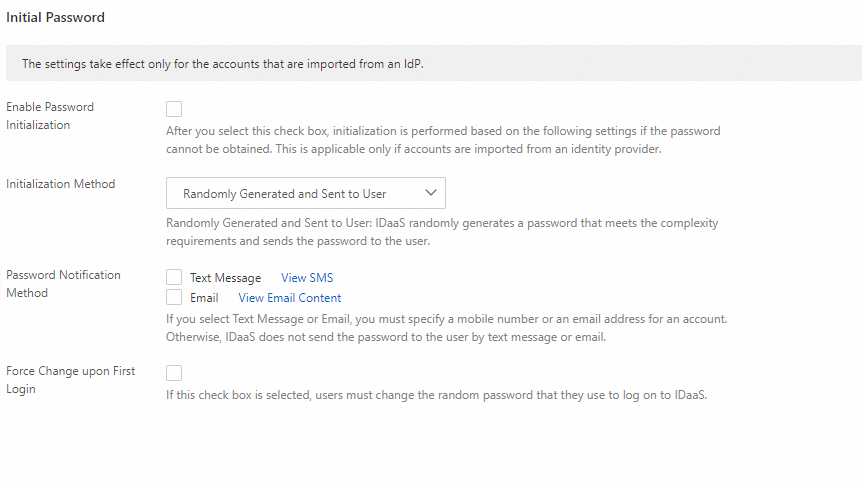The height and width of the screenshot is (486, 862).
Task: Click the help text about changing the random password
Action: 437,395
